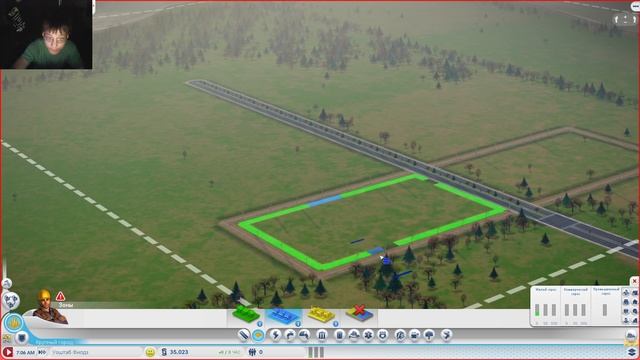This screenshot has width=640, height=360.
Task: Show info for the industrial zone
Action: (335, 324)
